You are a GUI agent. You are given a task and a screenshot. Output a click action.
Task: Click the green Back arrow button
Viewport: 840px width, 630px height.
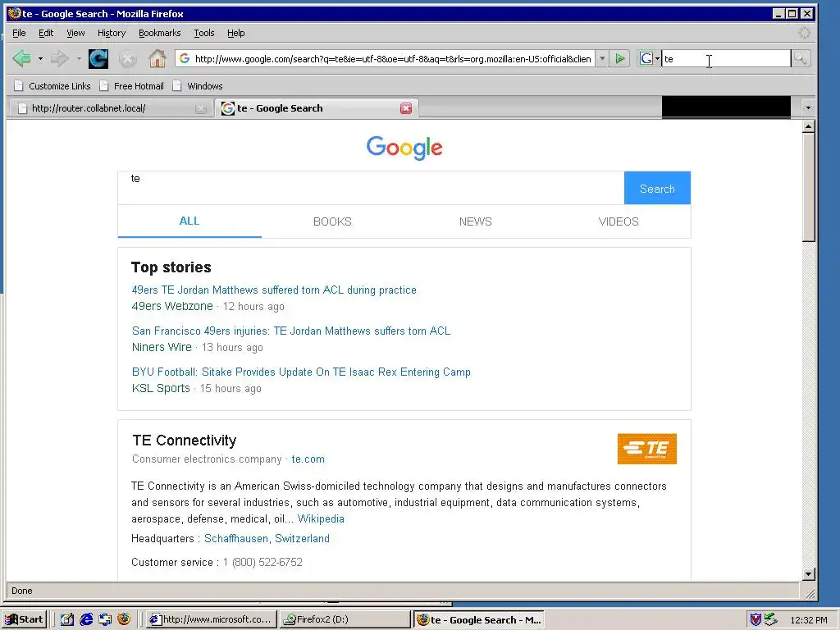point(22,58)
